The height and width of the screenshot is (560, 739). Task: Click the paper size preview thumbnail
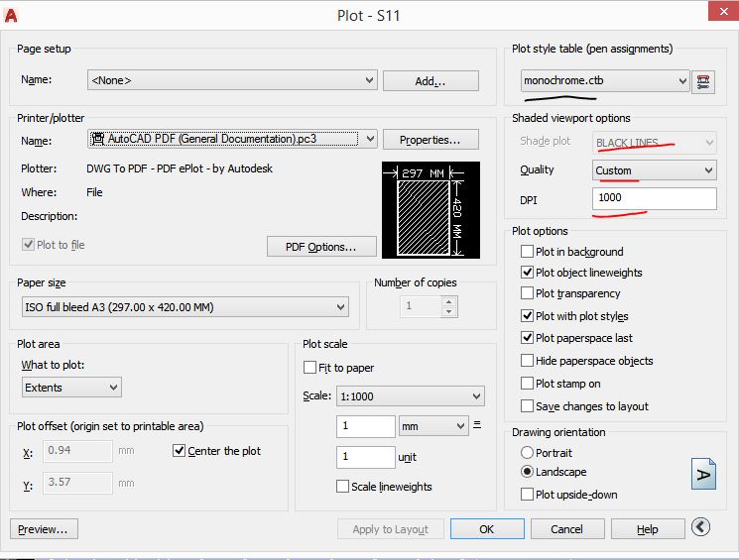(431, 210)
